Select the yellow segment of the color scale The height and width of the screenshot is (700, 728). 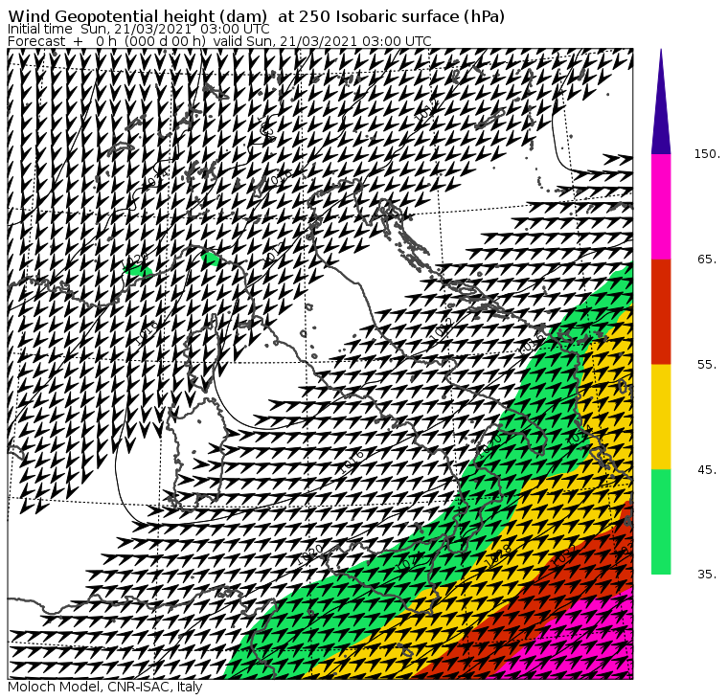coord(661,417)
